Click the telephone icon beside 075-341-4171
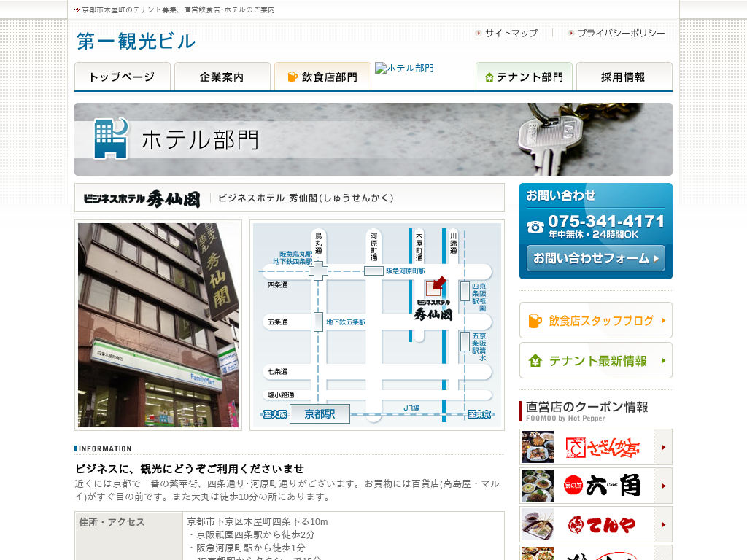Image resolution: width=747 pixels, height=560 pixels. pyautogui.click(x=535, y=227)
